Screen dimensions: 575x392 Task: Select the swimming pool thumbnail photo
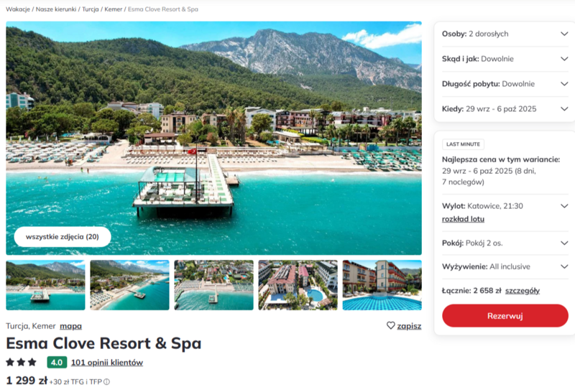[x=382, y=285]
